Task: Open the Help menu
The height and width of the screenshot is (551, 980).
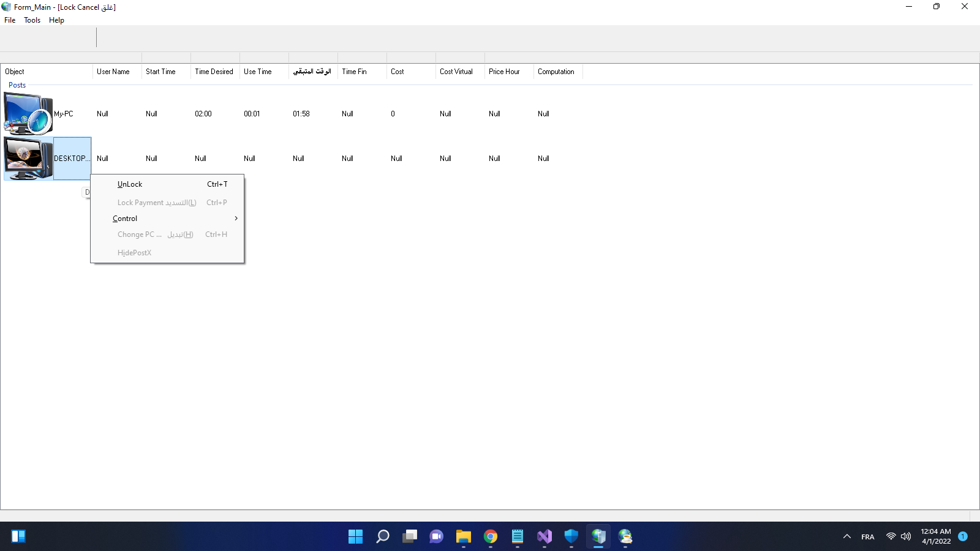Action: [x=56, y=20]
